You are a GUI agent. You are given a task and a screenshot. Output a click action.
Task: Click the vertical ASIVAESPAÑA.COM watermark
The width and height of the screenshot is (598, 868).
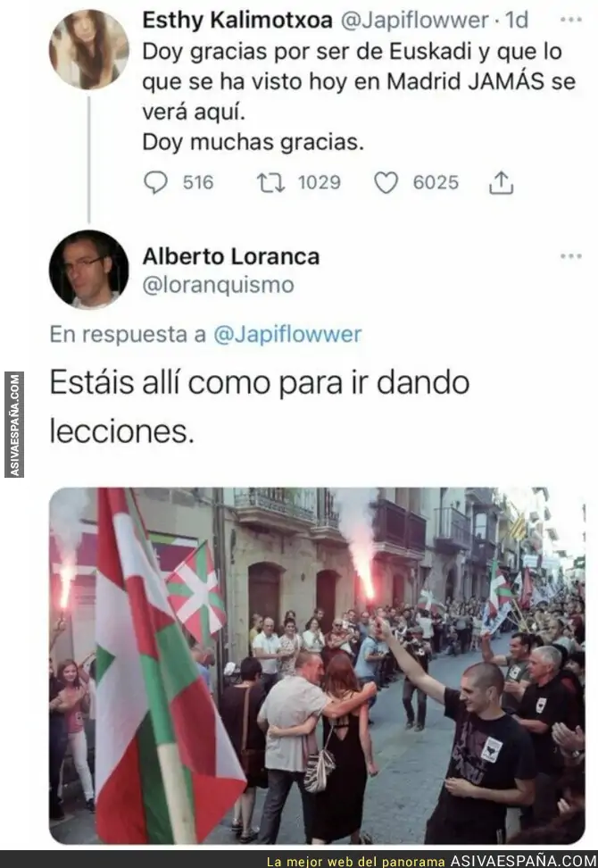coord(13,424)
